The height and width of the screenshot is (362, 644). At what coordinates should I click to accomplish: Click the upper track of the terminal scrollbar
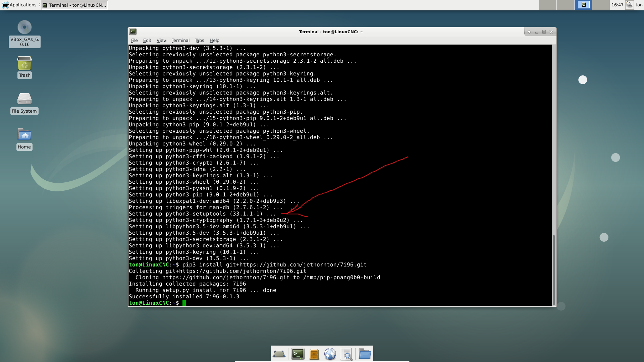(554, 139)
